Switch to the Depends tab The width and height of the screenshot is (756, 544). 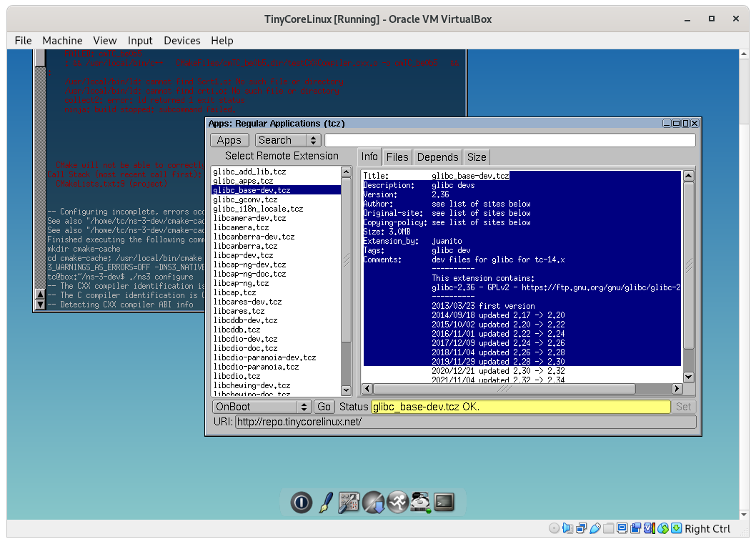(437, 157)
